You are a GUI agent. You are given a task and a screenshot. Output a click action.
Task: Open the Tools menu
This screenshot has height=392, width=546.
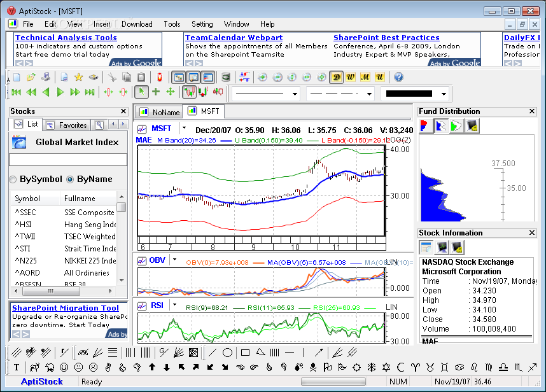pos(172,24)
